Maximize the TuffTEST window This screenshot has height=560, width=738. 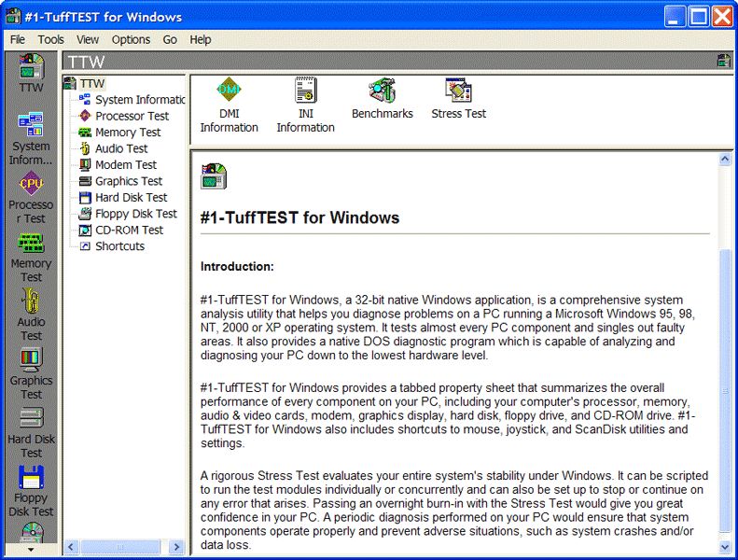[699, 17]
